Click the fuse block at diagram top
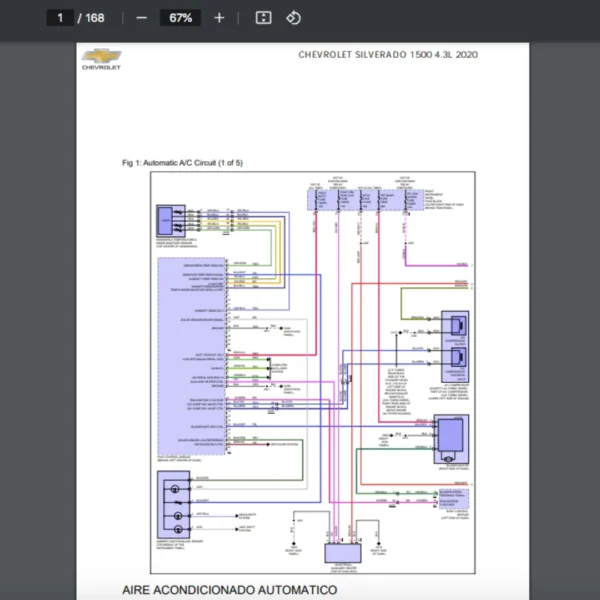600x600 pixels. (x=365, y=197)
